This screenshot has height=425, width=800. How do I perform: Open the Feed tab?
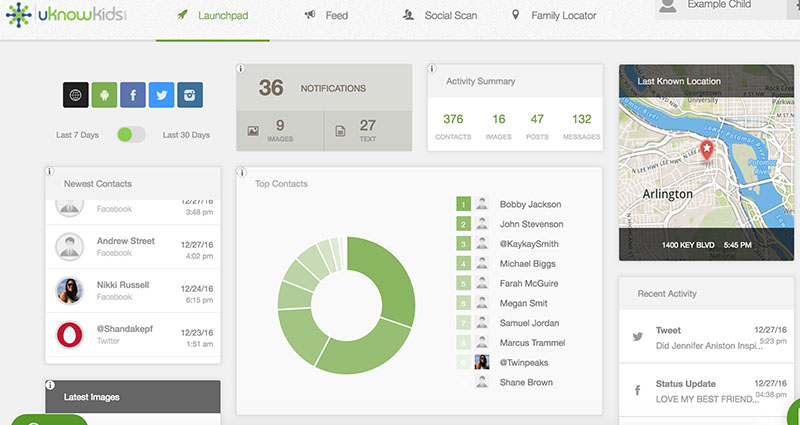[x=326, y=16]
